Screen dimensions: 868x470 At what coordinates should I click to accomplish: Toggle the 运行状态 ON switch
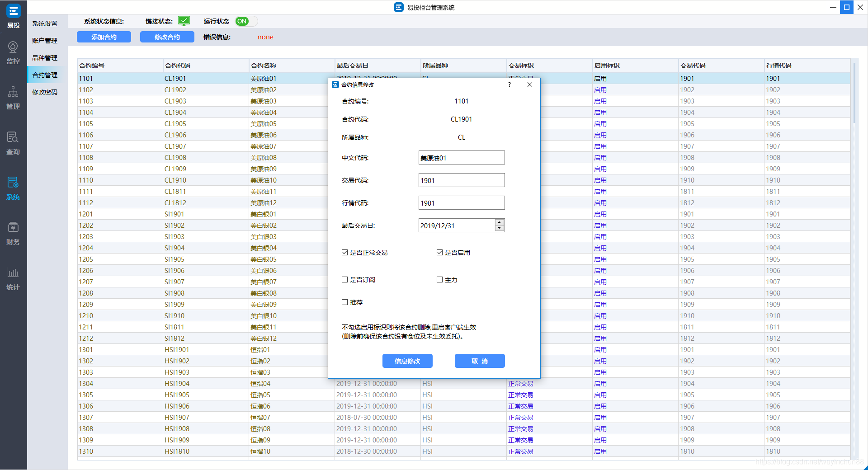click(x=246, y=21)
